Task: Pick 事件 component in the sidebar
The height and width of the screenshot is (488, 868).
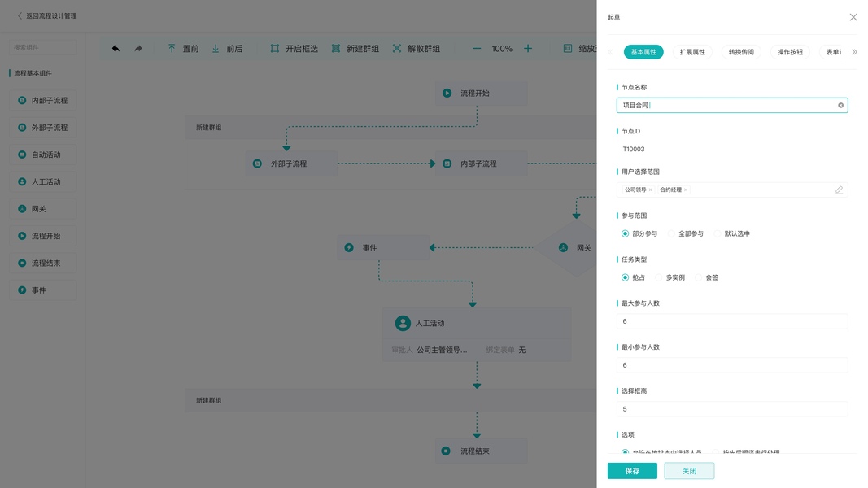Action: pyautogui.click(x=42, y=290)
